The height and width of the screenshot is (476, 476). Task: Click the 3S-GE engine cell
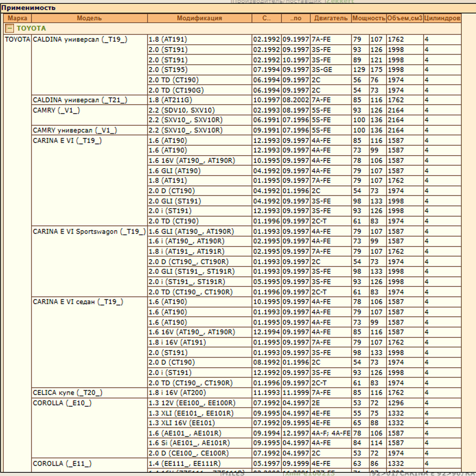coord(322,70)
